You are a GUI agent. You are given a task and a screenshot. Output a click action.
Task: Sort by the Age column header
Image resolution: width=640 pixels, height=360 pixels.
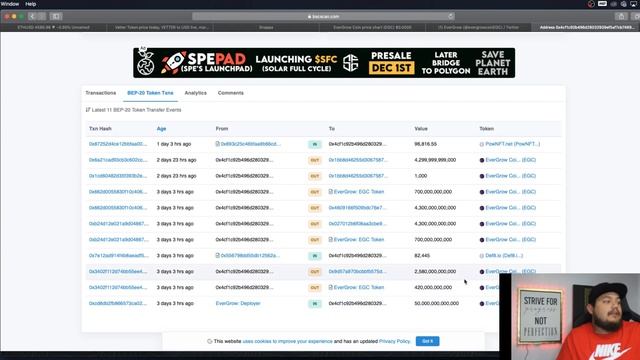(161, 129)
